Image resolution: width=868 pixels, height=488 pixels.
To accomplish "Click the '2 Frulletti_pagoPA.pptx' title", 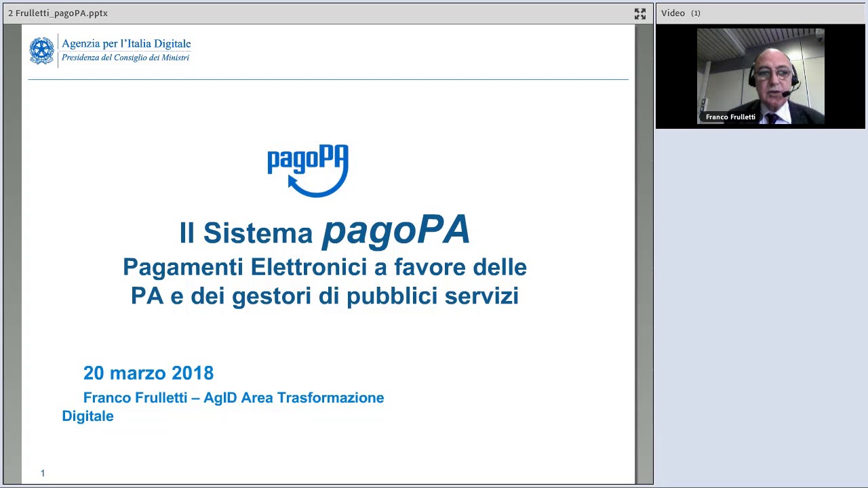I will tap(58, 13).
